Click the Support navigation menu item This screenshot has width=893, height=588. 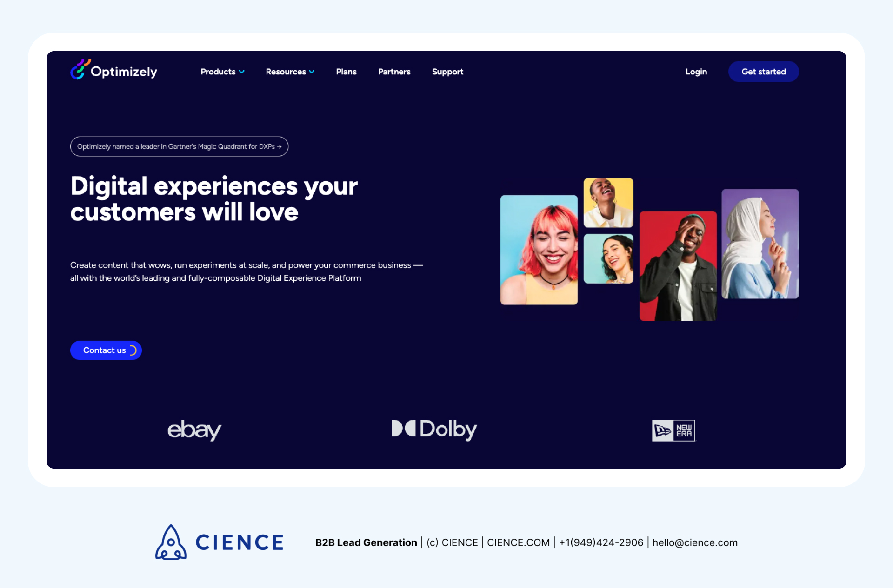[448, 72]
